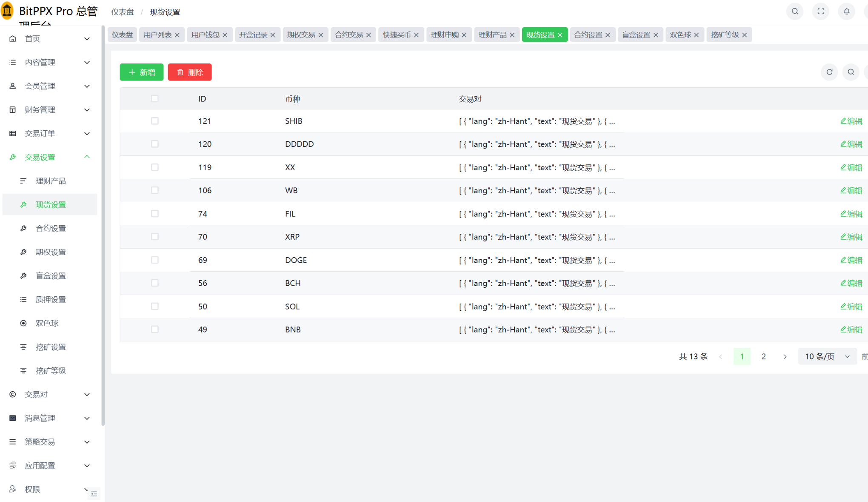Click the table refresh icon

tap(829, 72)
